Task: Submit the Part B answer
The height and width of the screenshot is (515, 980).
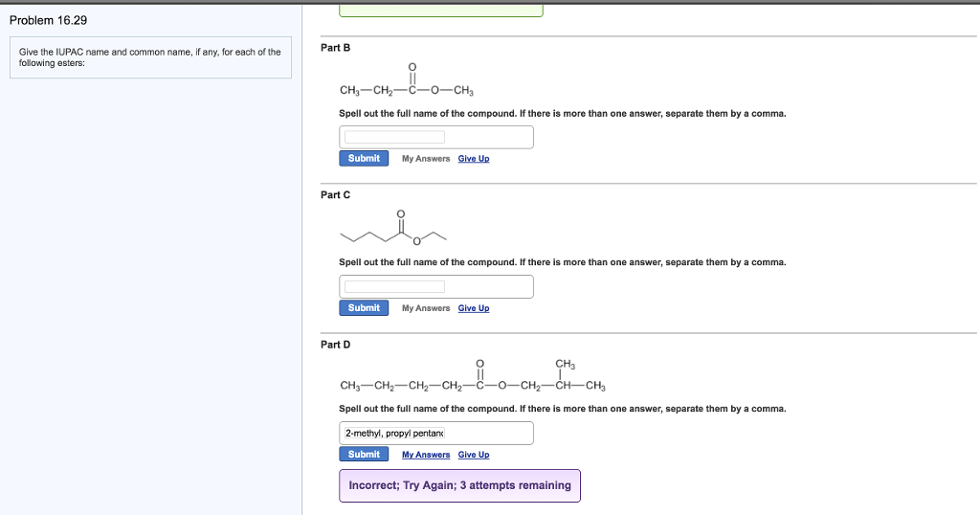Action: [364, 159]
